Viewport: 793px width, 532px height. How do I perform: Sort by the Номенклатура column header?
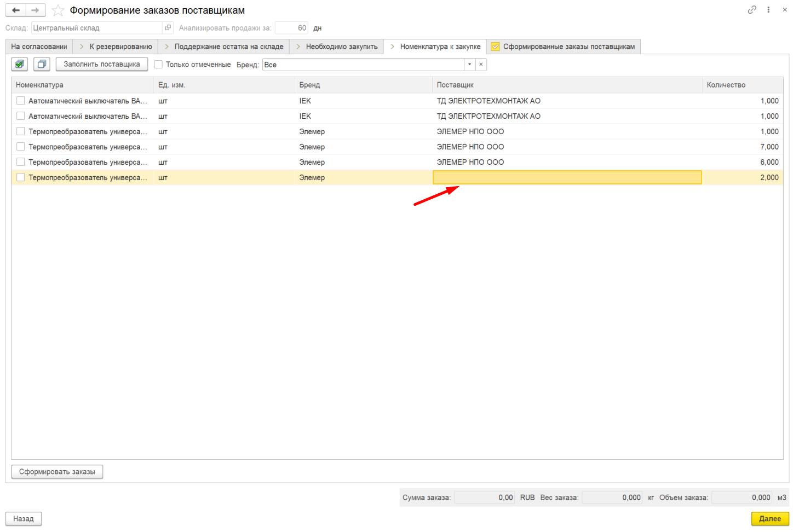click(83, 85)
